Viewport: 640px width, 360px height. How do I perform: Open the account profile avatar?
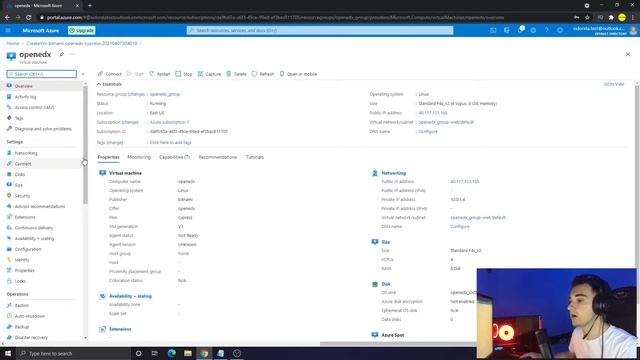pos(633,31)
